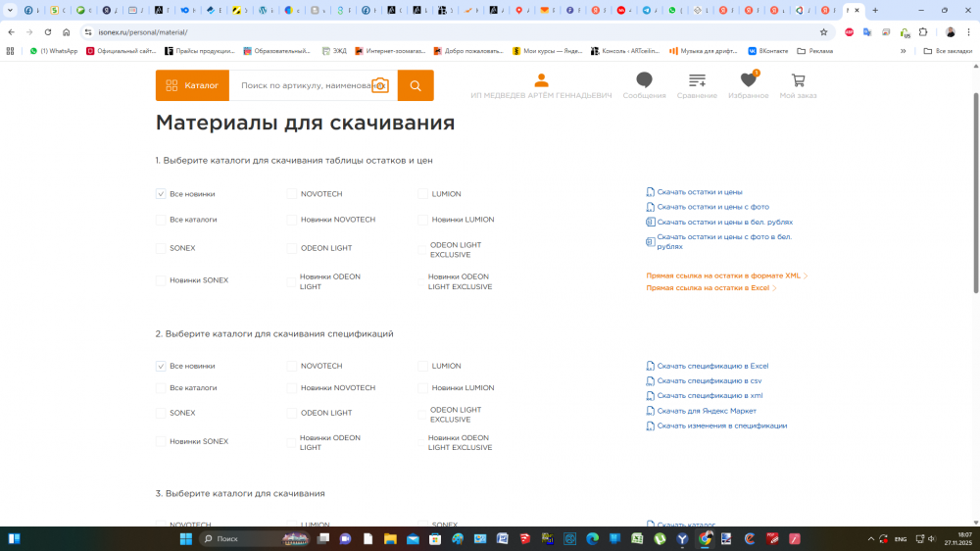Open the Windows Start button in the taskbar
Image resolution: width=980 pixels, height=551 pixels.
185,538
